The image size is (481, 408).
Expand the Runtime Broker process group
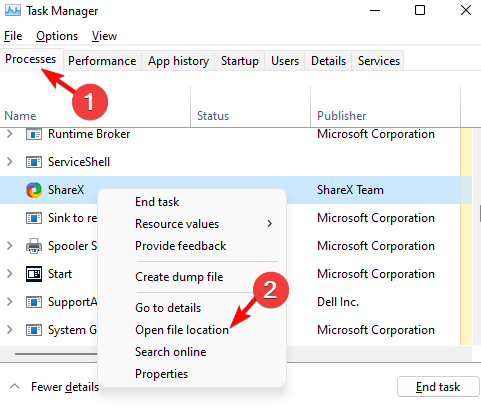tap(10, 134)
